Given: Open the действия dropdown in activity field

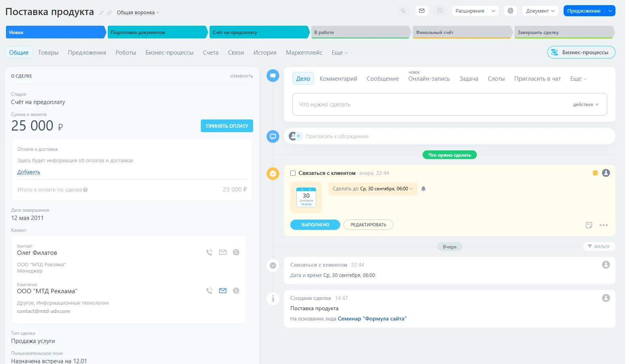Looking at the screenshot, I should point(586,104).
